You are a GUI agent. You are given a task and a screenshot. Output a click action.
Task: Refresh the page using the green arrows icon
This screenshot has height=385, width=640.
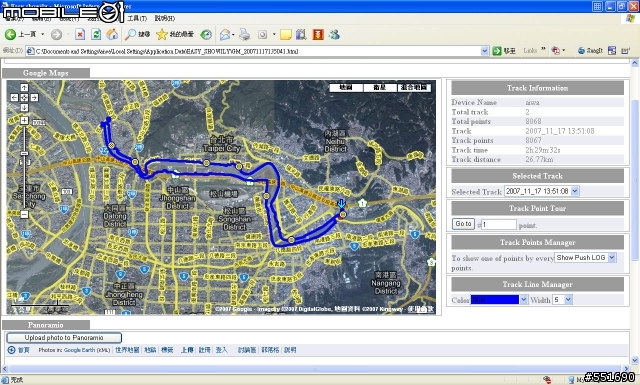[x=96, y=35]
